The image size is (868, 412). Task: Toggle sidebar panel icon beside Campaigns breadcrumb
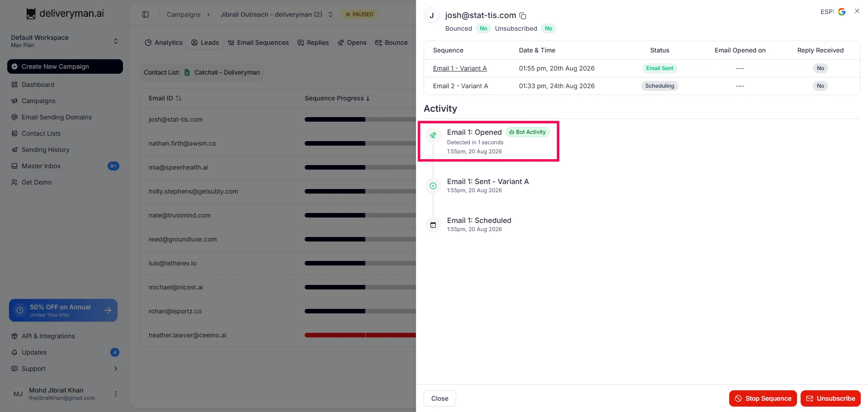[x=146, y=14]
